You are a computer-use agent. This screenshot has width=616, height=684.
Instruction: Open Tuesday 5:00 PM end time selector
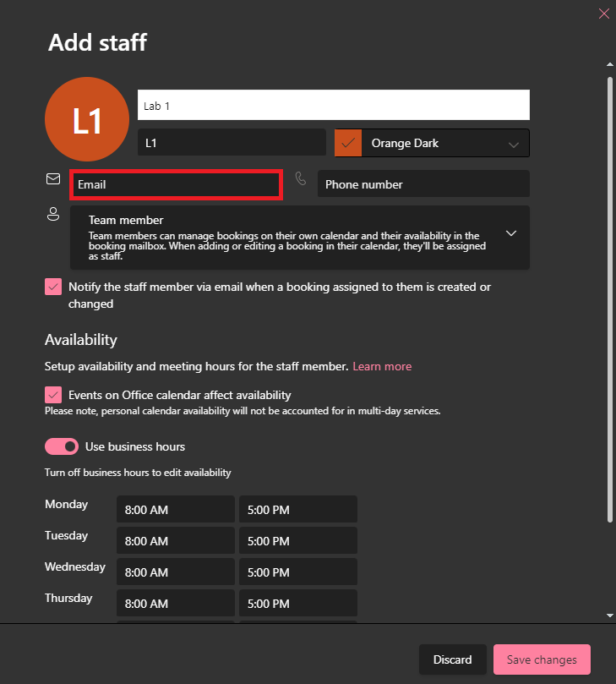(297, 539)
